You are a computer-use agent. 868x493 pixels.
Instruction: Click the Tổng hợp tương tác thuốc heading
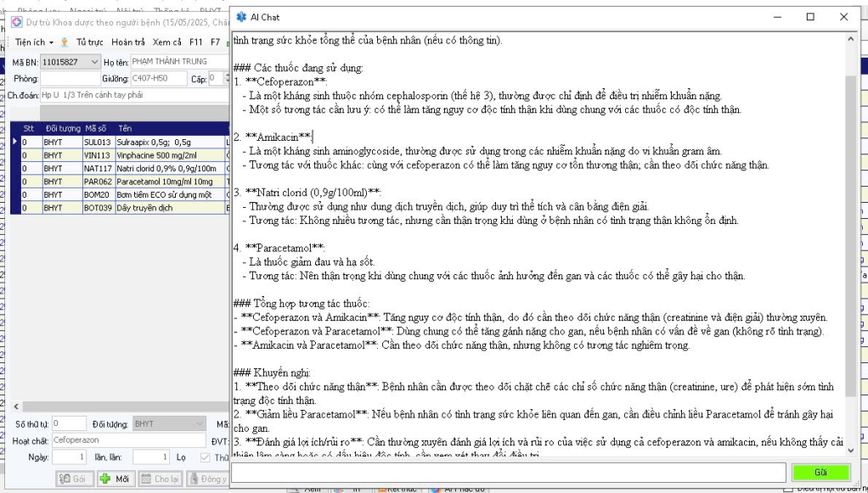click(x=302, y=303)
